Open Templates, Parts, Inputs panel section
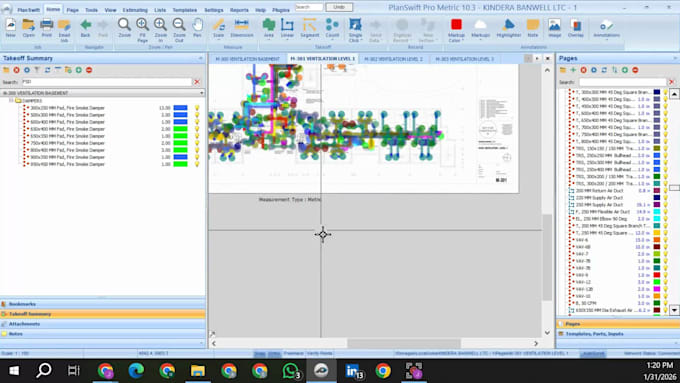 (x=618, y=334)
